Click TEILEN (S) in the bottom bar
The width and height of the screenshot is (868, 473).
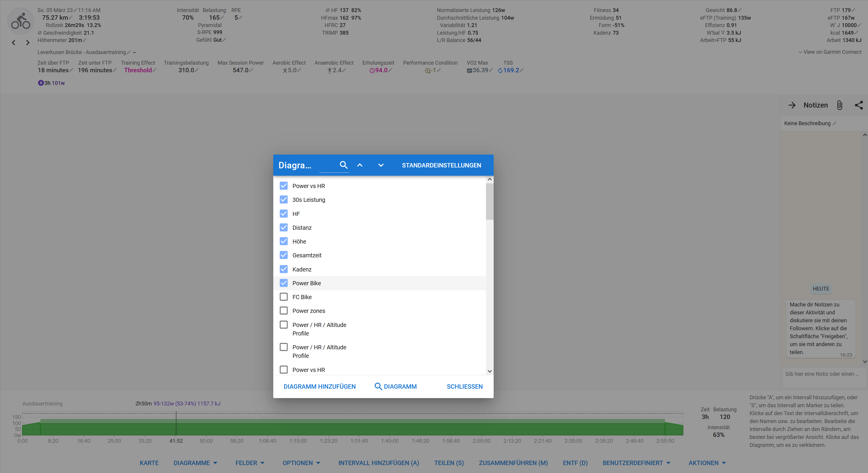pos(449,463)
